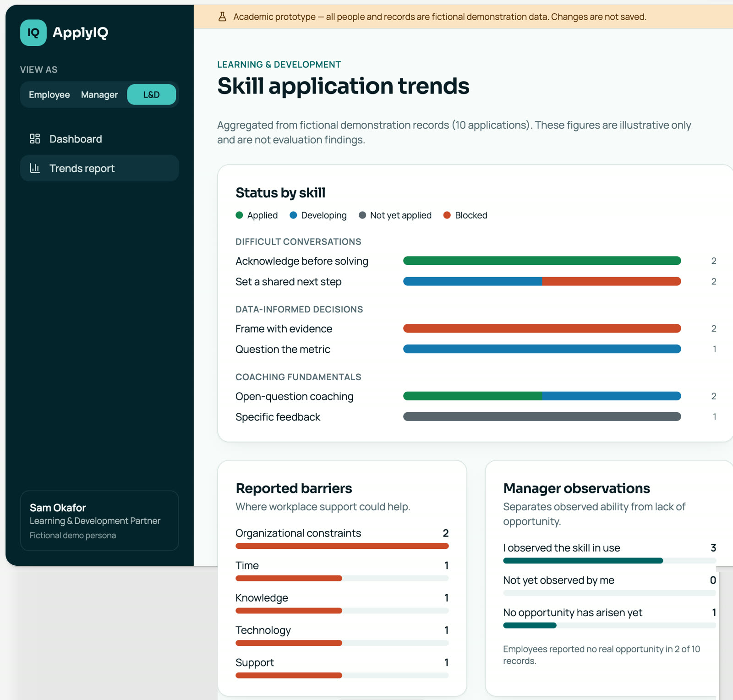This screenshot has width=733, height=700.
Task: Open the Trends report page
Action: coord(99,168)
